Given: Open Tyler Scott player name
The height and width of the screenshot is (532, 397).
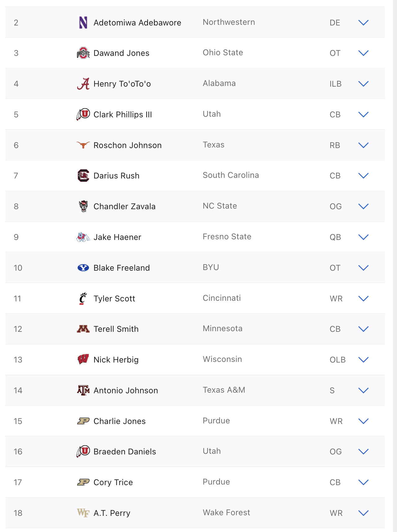Looking at the screenshot, I should [114, 299].
